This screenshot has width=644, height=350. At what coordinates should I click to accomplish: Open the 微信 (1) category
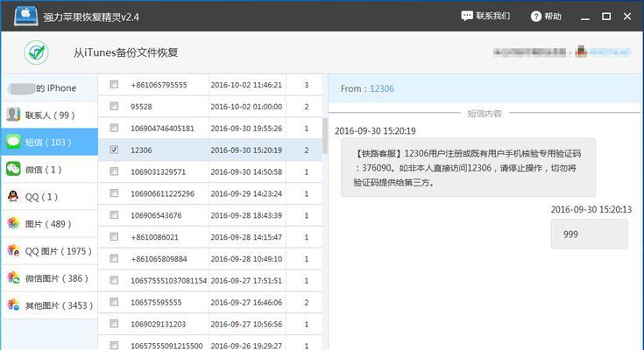(x=49, y=169)
